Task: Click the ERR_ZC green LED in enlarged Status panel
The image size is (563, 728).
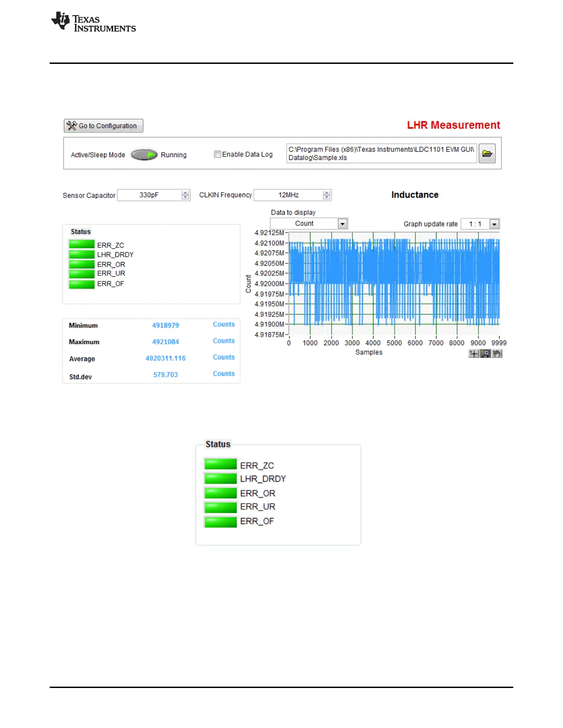Action: click(x=221, y=464)
